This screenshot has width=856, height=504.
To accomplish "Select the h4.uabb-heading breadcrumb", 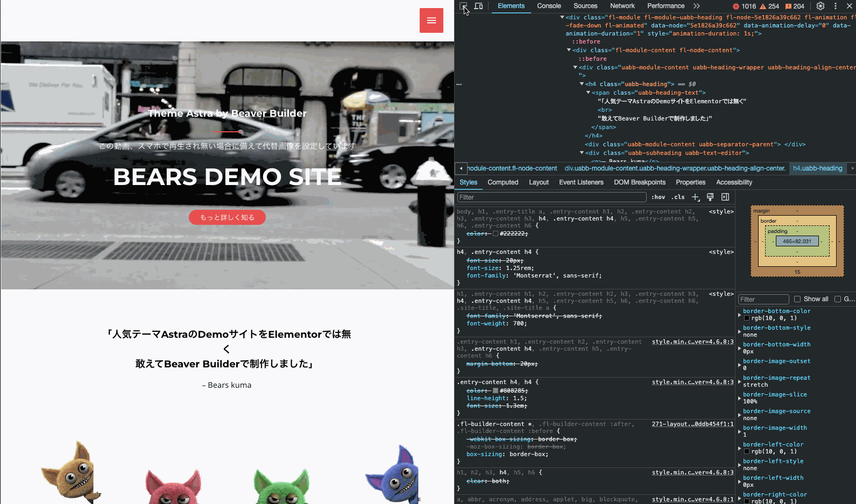I will point(817,168).
